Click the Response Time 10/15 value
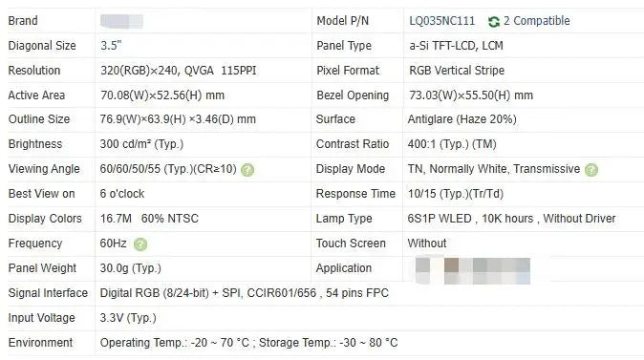Viewport: 644px width, 360px height. 456,194
